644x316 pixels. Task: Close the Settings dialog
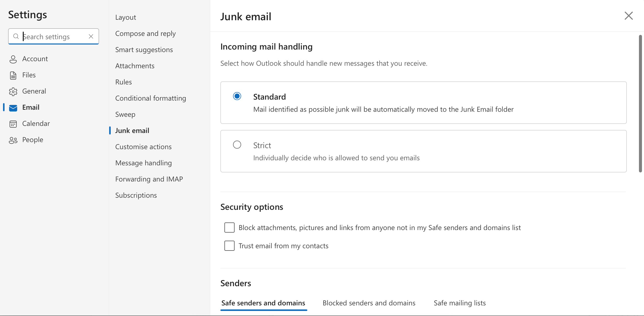click(x=629, y=16)
